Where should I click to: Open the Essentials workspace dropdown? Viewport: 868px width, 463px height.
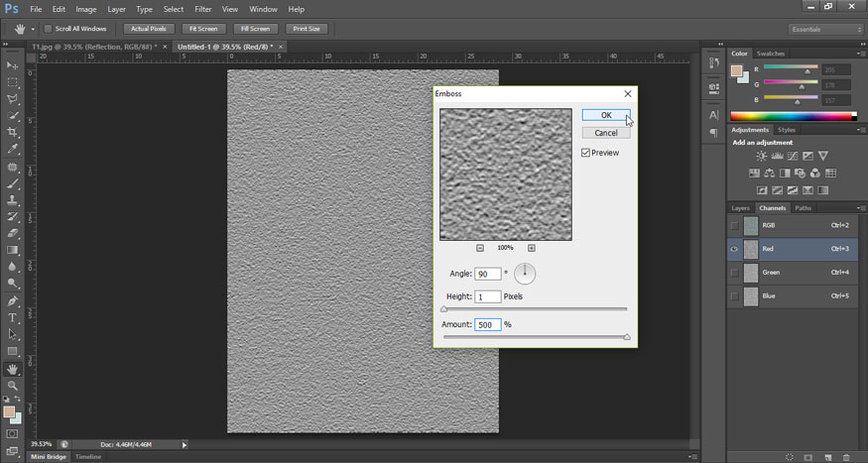[x=826, y=30]
